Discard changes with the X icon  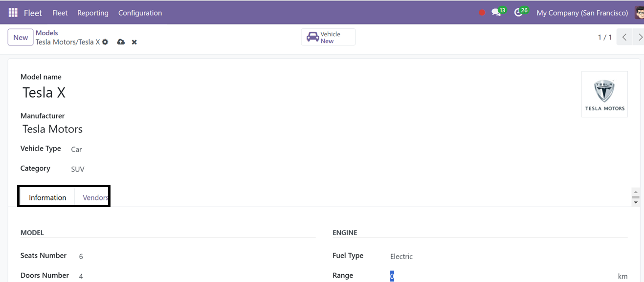[134, 42]
